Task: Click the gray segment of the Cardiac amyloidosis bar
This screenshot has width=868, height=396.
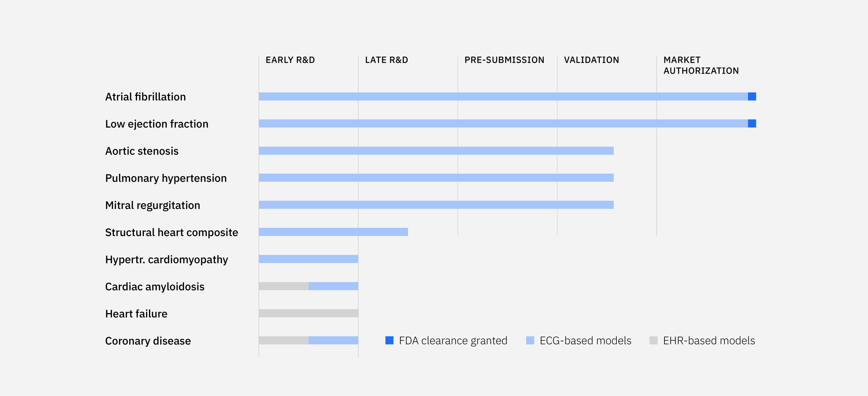Action: (x=283, y=286)
